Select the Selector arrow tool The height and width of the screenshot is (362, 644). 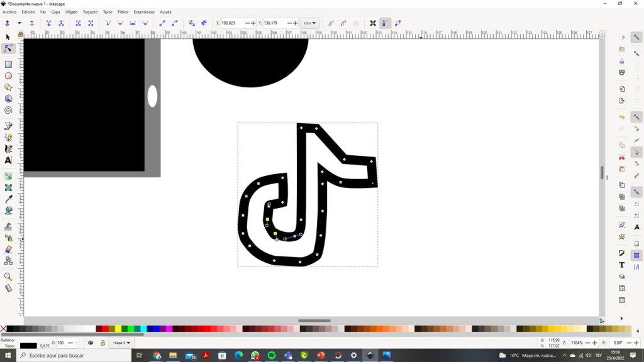coord(8,37)
